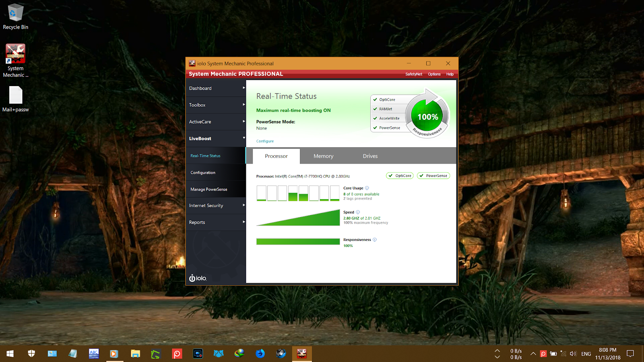Click the Core Usage info icon
The height and width of the screenshot is (362, 644).
(367, 188)
